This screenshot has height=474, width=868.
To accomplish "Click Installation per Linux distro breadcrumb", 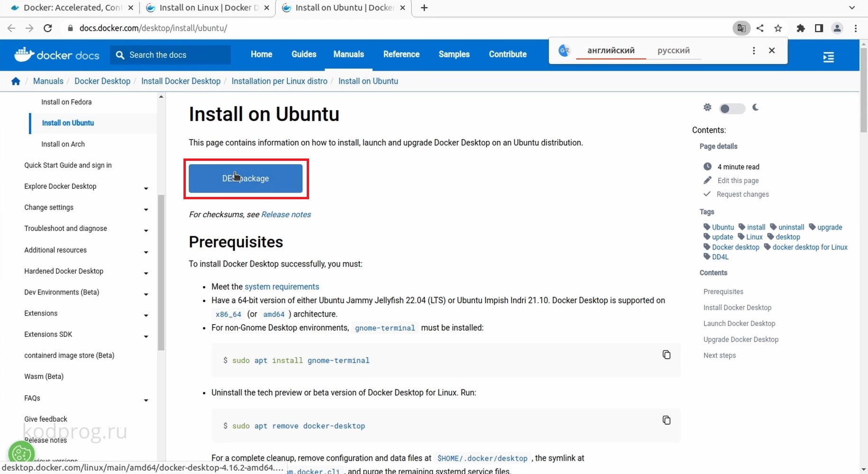I will click(x=279, y=81).
